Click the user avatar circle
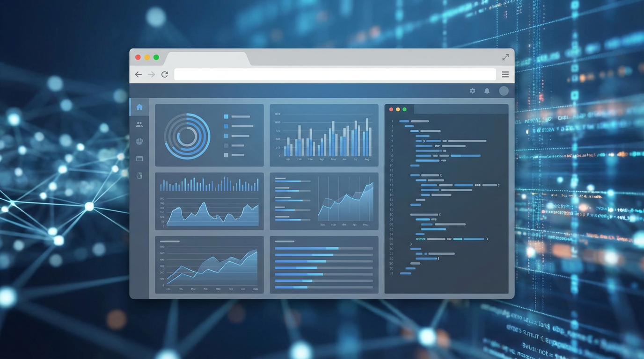644x359 pixels. (x=504, y=91)
